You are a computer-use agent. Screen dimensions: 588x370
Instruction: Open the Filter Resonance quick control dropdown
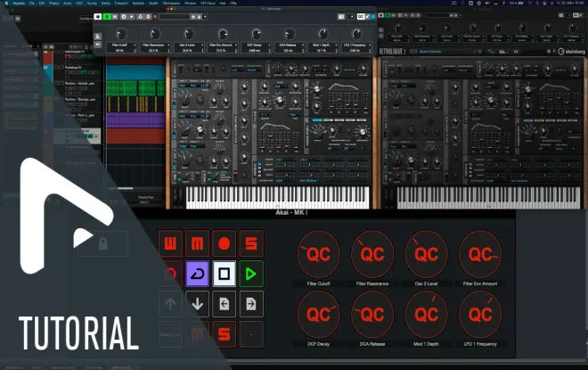click(x=168, y=45)
